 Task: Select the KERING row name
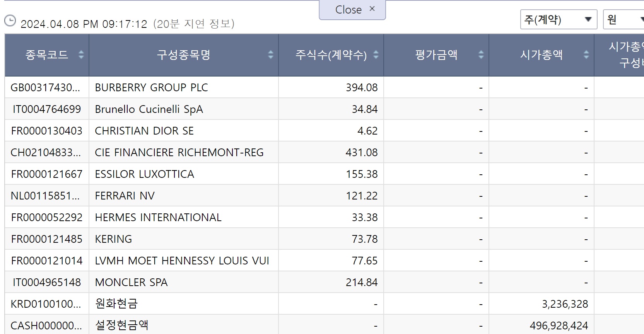[114, 239]
